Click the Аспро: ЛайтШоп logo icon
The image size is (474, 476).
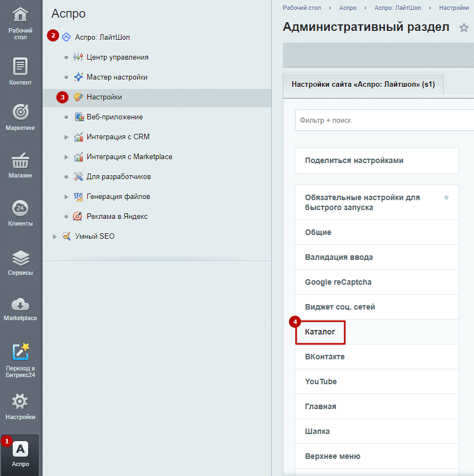[x=66, y=37]
